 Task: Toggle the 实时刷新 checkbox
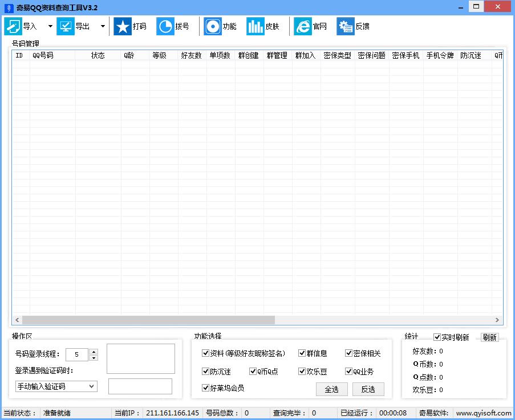(437, 337)
